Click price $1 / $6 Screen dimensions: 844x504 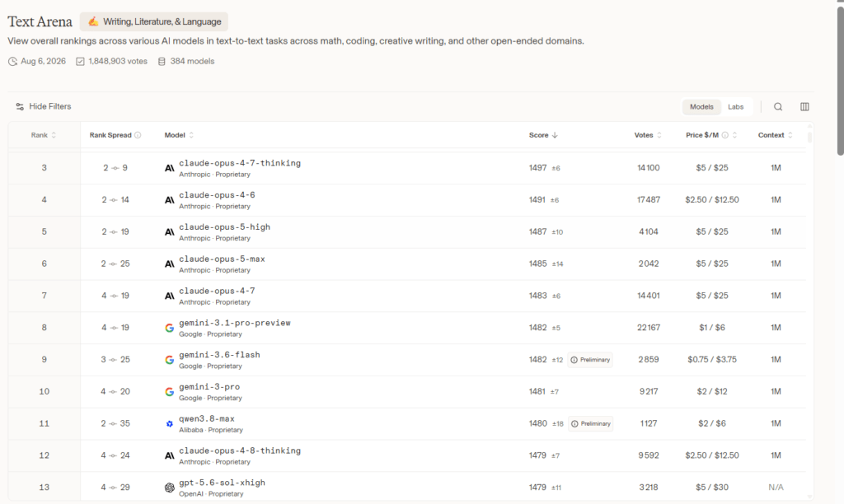click(x=711, y=328)
